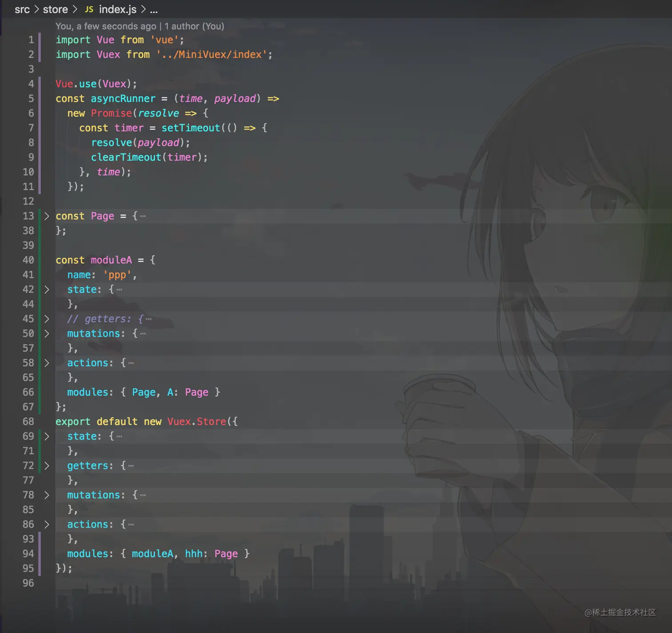
Task: Click 'clearTimeout(timer);' on line 9
Action: (149, 157)
